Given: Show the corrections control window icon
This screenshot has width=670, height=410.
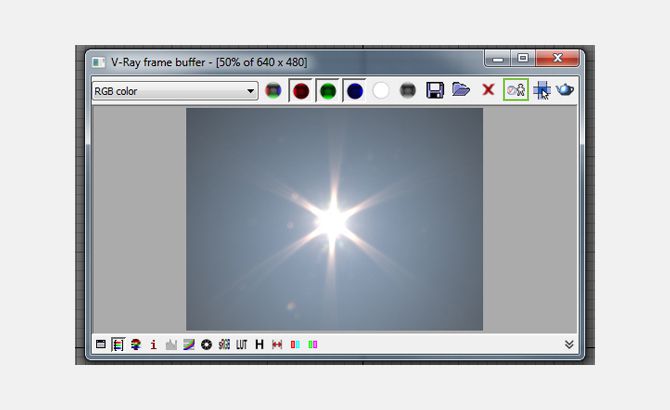Looking at the screenshot, I should pyautogui.click(x=100, y=344).
